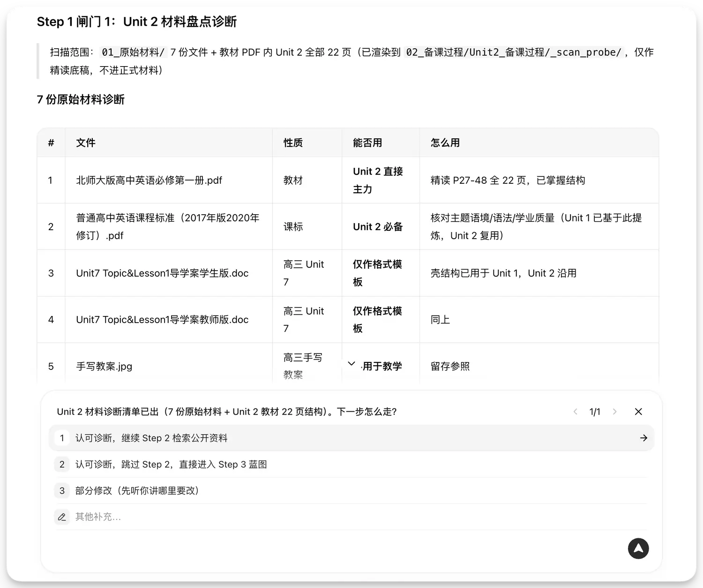Click the # column header
The height and width of the screenshot is (588, 703).
point(51,143)
